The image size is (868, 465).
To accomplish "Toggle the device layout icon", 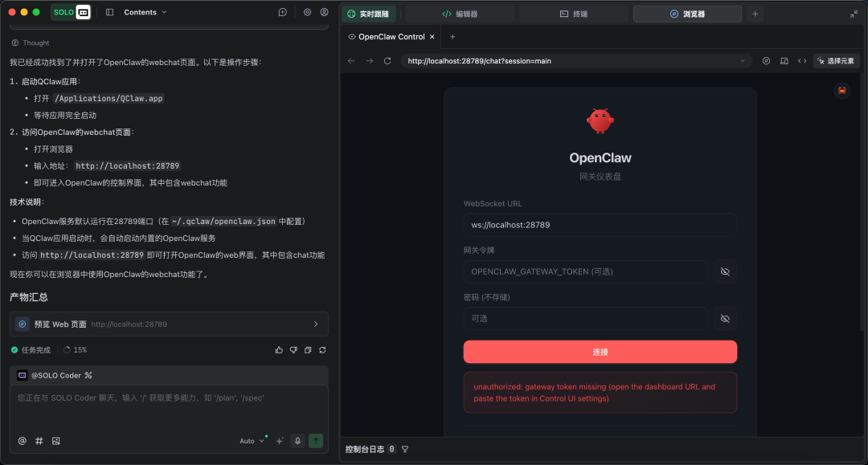I will [x=784, y=61].
